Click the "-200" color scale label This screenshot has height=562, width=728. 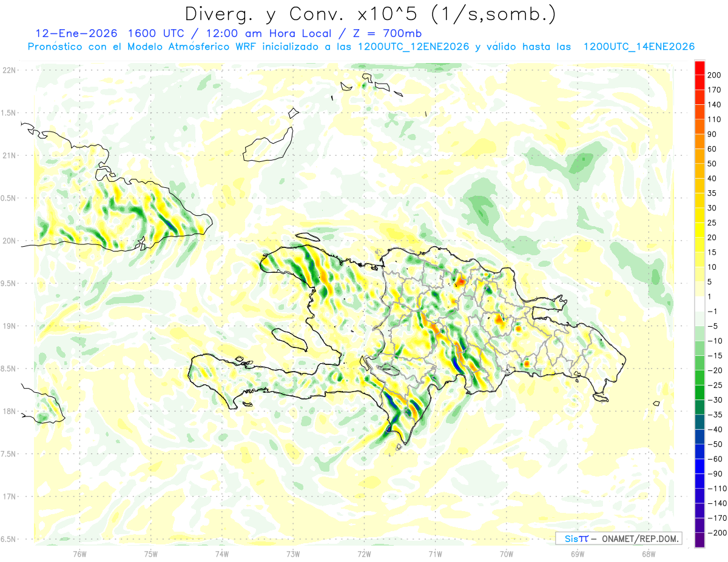[x=716, y=532]
